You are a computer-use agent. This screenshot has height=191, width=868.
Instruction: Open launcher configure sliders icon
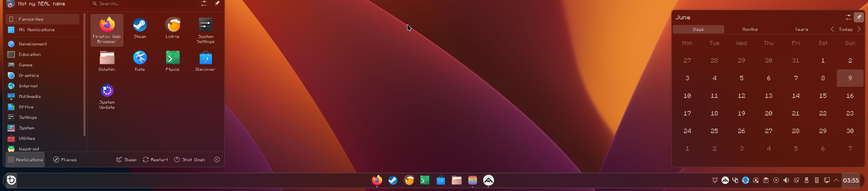[204, 3]
